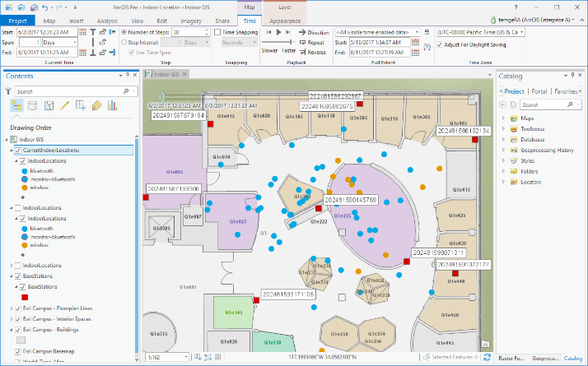Switch to the Appearance ribbon tab
Viewport: 588px width, 366px height.
pyautogui.click(x=285, y=21)
